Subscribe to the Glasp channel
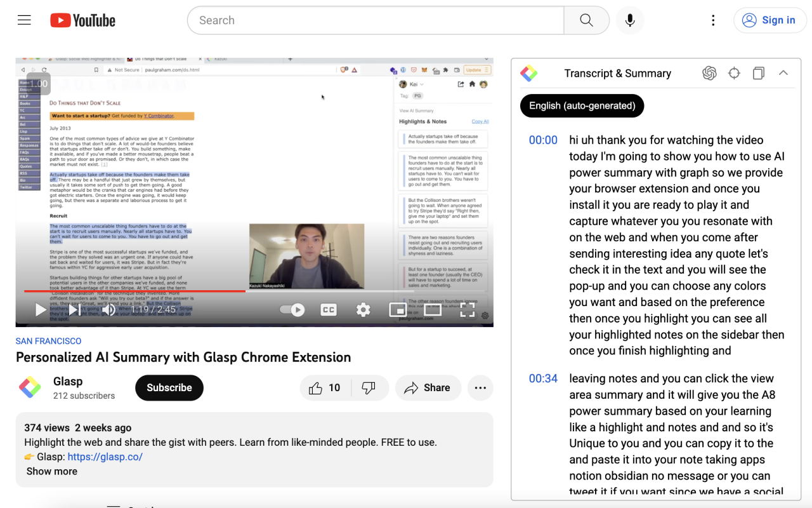This screenshot has width=812, height=508. click(169, 387)
